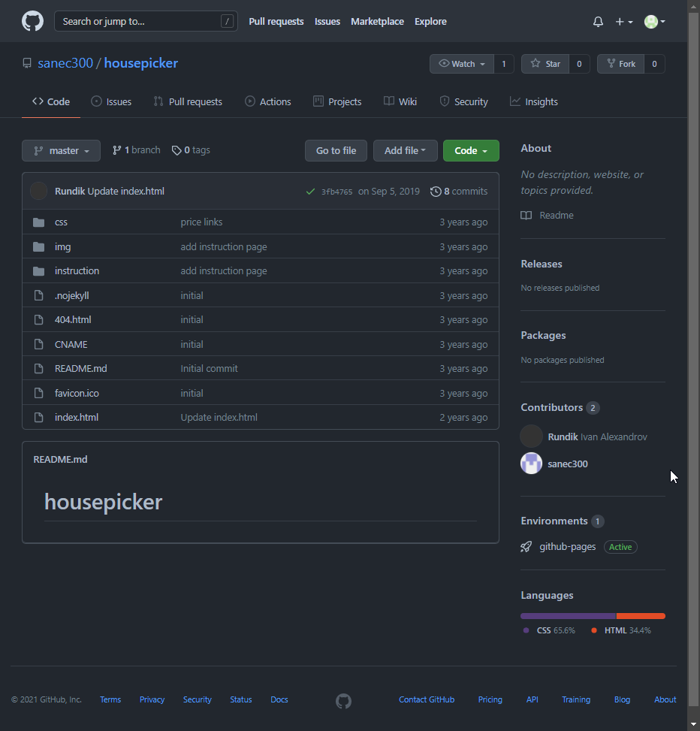Image resolution: width=700 pixels, height=731 pixels.
Task: Open the instruction folder
Action: tap(77, 271)
